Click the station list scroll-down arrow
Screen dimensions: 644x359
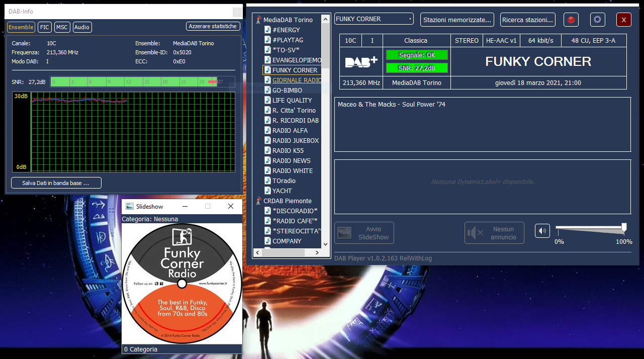(x=325, y=244)
